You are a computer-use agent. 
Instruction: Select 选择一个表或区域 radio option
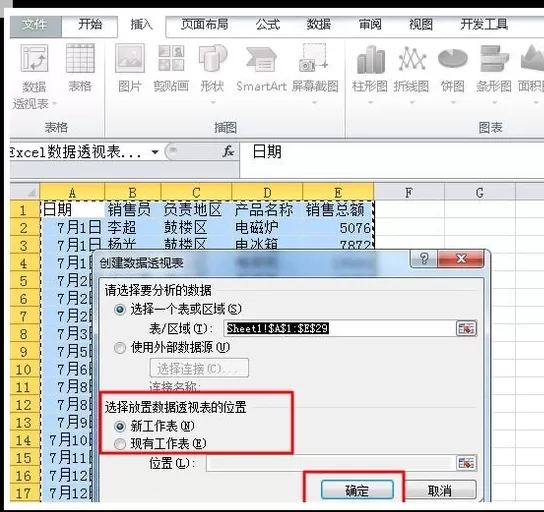click(x=120, y=309)
